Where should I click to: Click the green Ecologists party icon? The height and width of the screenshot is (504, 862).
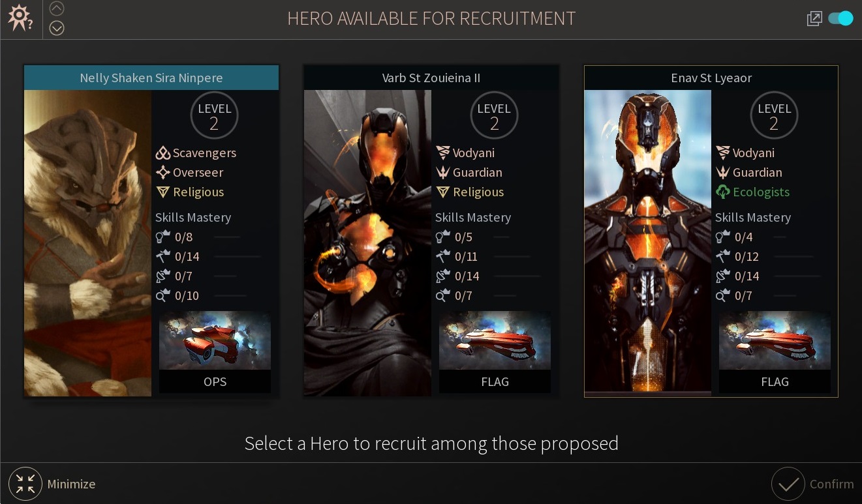(723, 192)
